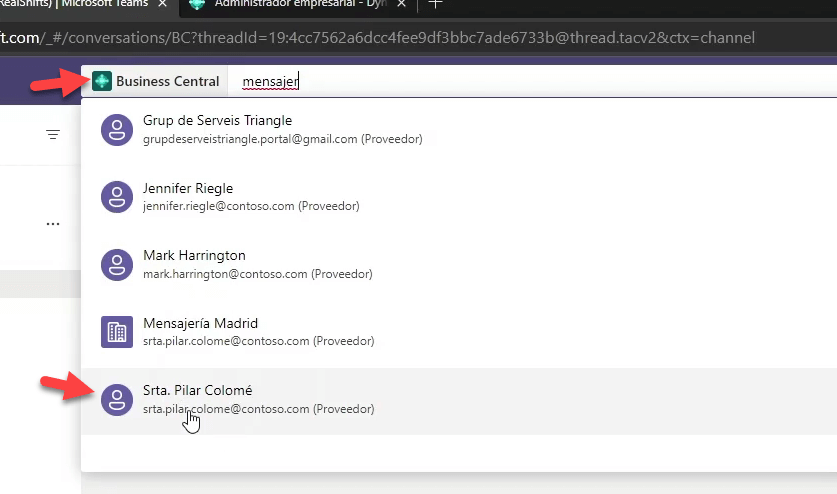This screenshot has height=494, width=837.
Task: Pick Srta. Pilar Colomé from suggestions
Action: [258, 399]
